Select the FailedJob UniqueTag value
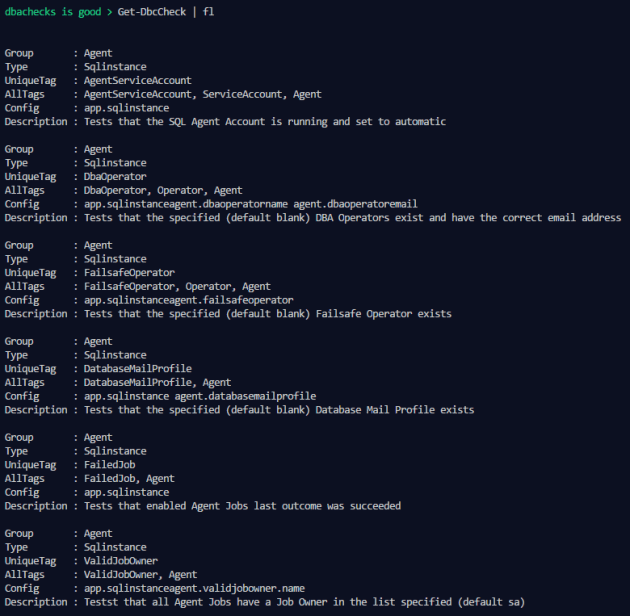Viewport: 630px width, 616px height. pyautogui.click(x=110, y=464)
